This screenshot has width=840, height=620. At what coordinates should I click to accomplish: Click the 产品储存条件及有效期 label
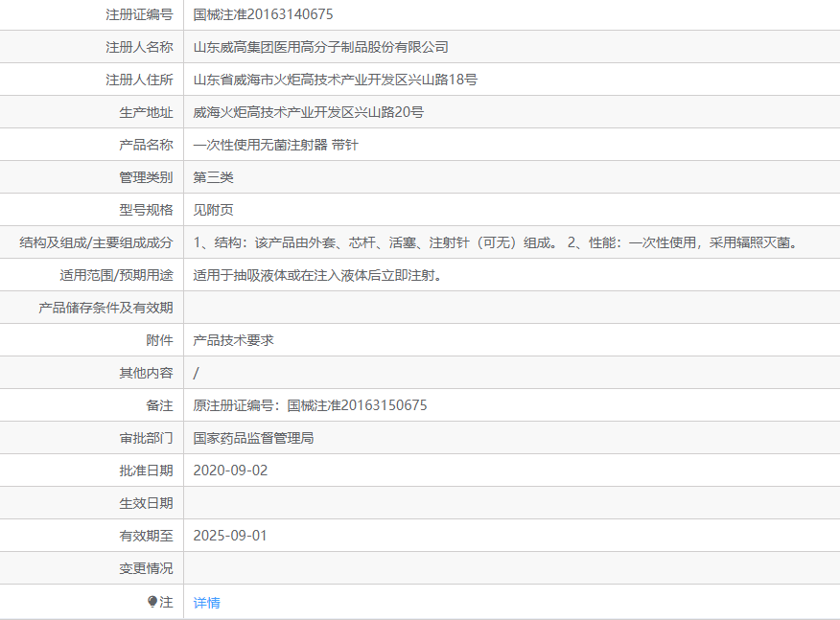point(105,308)
